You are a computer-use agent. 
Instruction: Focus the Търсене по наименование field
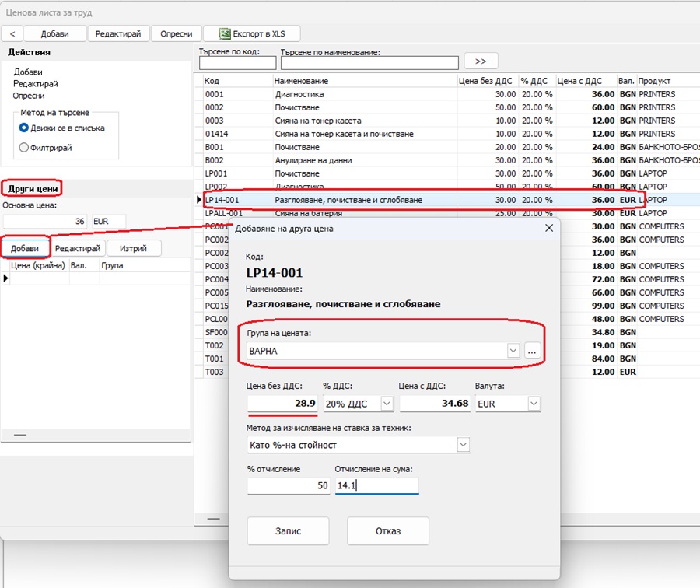click(369, 63)
